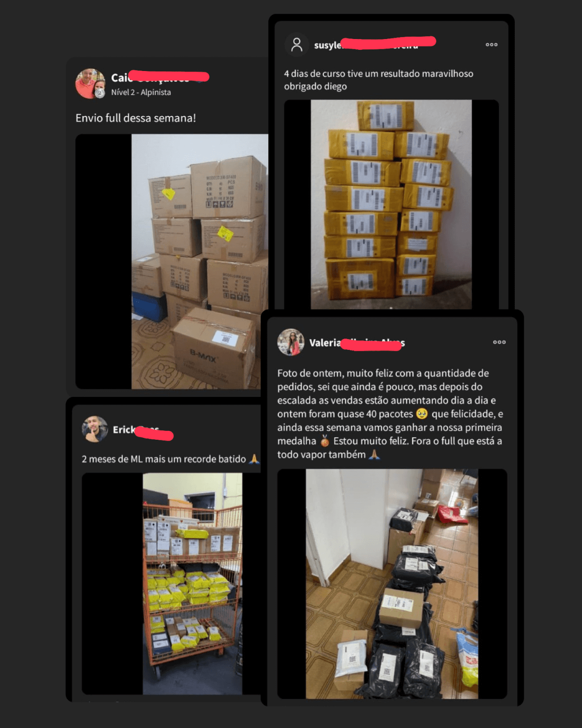Click the 'Envio full dessa semana!' post text

pos(135,118)
